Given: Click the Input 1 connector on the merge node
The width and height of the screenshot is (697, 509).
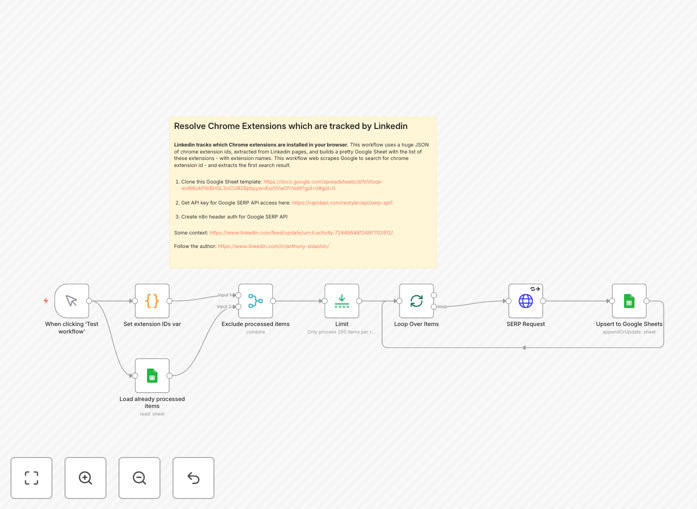Looking at the screenshot, I should (238, 295).
